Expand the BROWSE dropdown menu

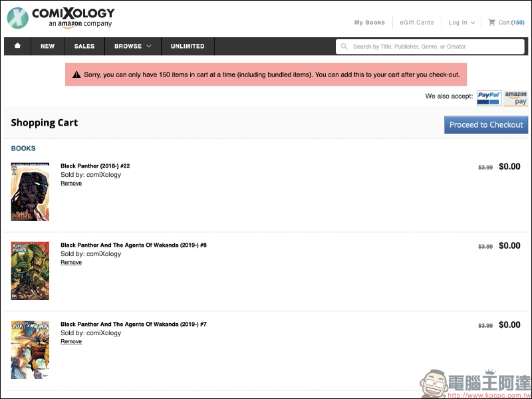point(132,46)
